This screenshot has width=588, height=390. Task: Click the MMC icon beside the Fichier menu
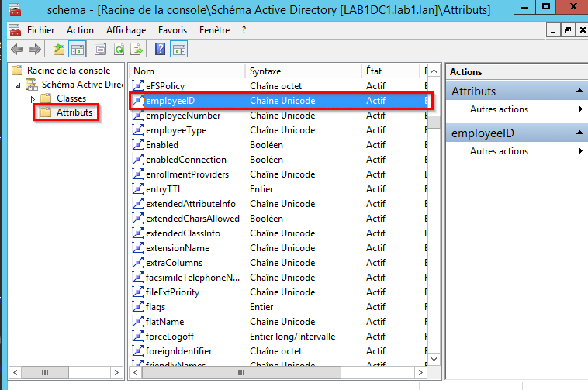[x=15, y=30]
